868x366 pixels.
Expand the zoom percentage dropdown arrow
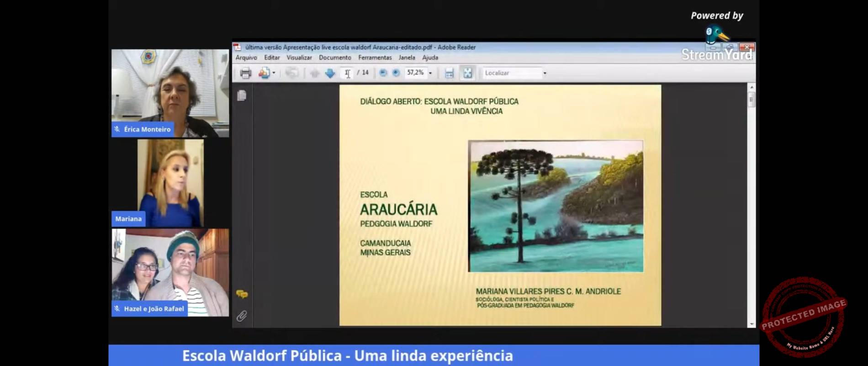coord(430,73)
